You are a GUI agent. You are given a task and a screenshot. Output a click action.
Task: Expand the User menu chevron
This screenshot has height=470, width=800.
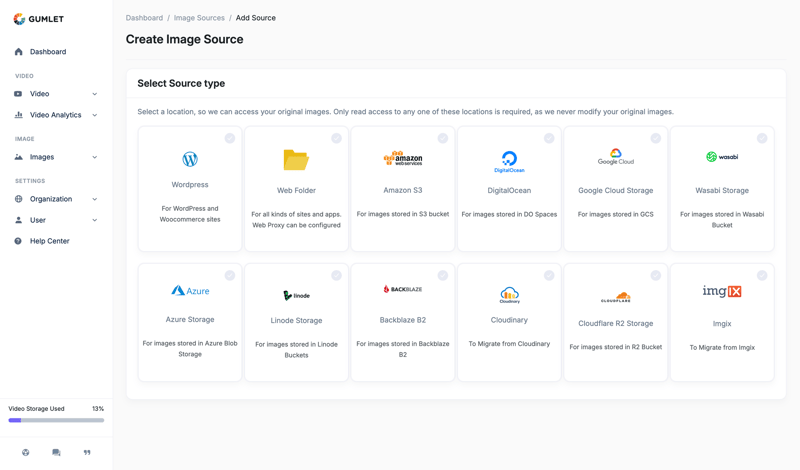point(94,220)
